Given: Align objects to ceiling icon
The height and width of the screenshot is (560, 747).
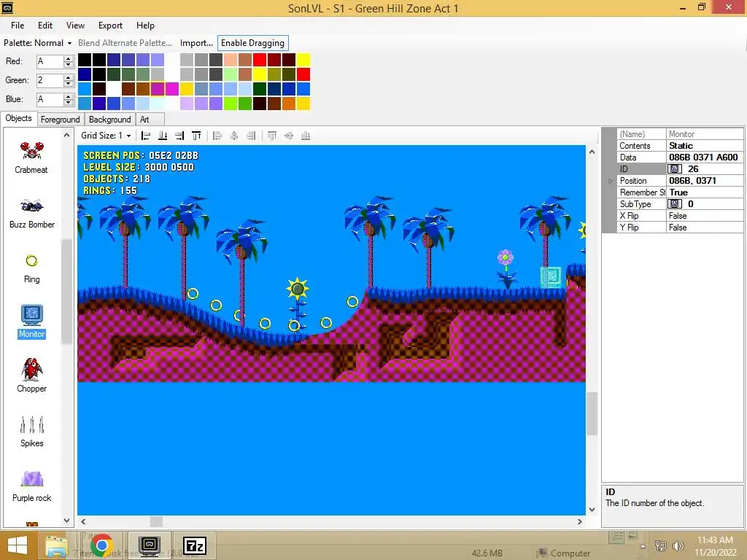Looking at the screenshot, I should (x=196, y=136).
